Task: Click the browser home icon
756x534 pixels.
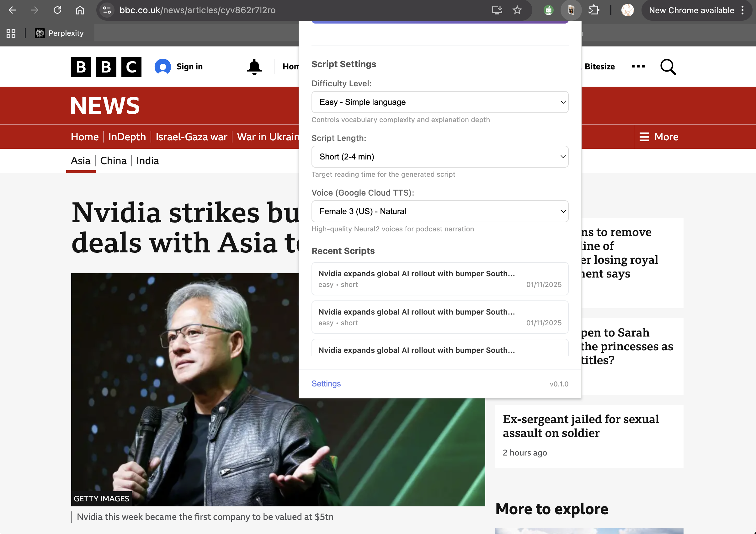Action: point(80,10)
